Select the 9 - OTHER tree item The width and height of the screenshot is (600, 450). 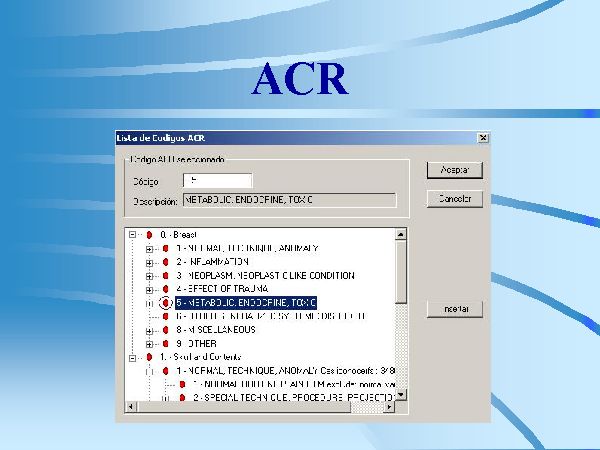[x=200, y=343]
